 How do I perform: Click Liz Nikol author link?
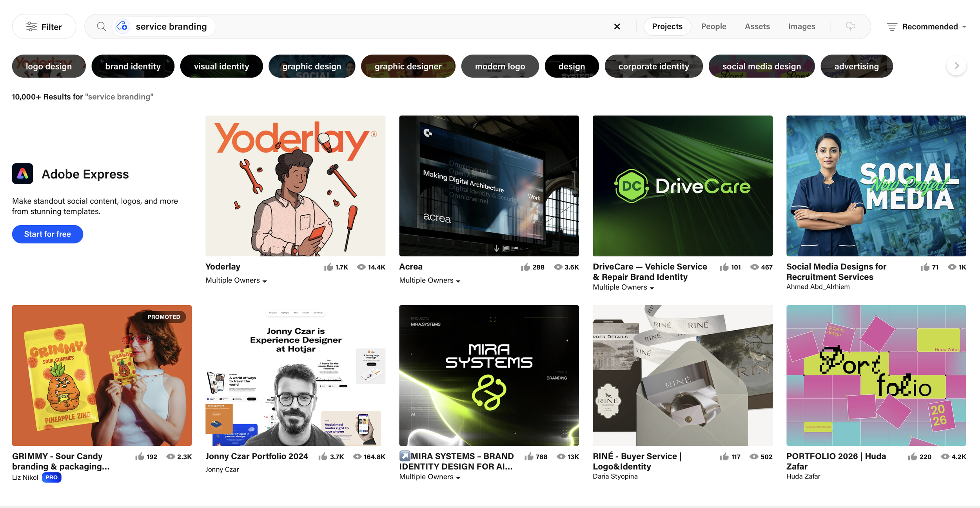25,477
